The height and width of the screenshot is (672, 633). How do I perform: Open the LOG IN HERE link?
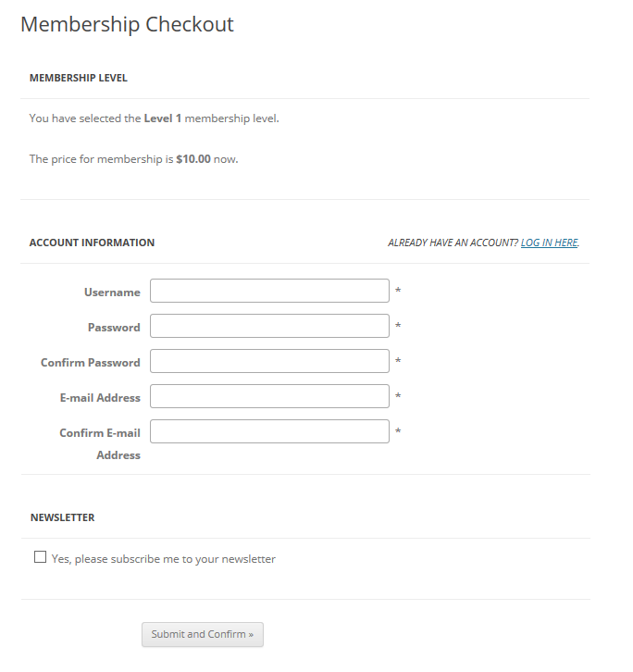549,243
